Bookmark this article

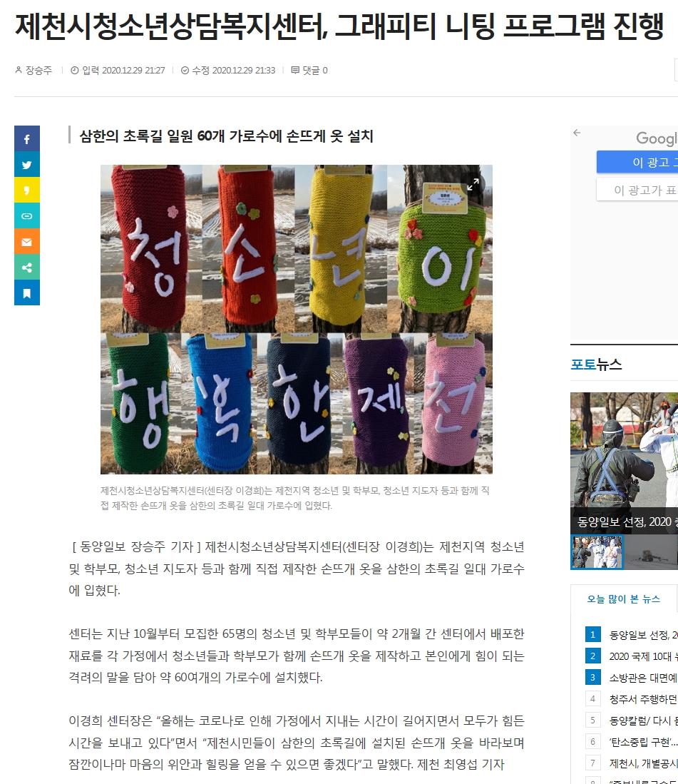coord(27,293)
